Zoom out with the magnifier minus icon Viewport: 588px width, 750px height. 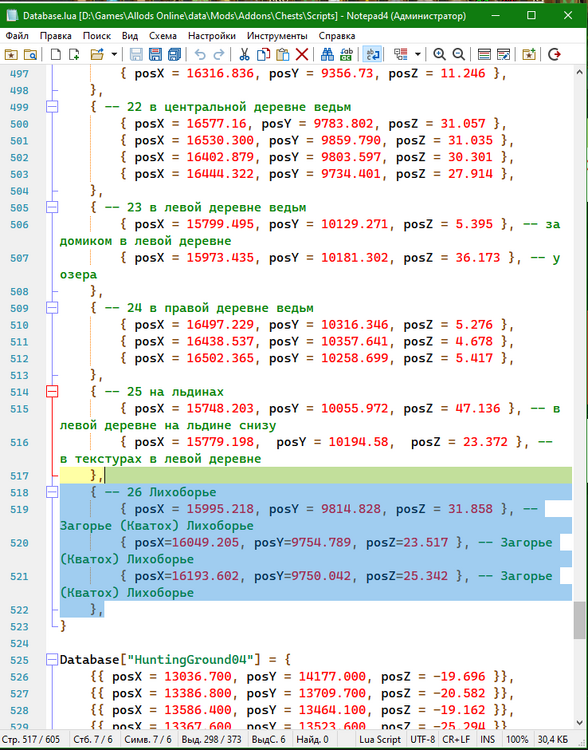click(x=458, y=55)
